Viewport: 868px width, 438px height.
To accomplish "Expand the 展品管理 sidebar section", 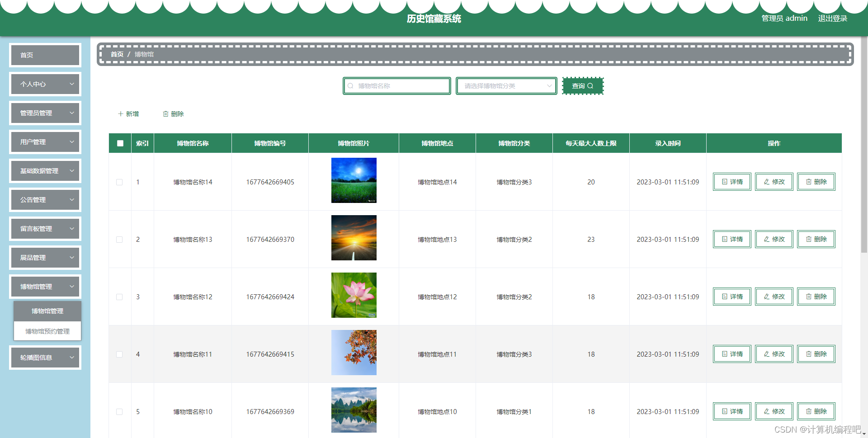I will point(45,257).
